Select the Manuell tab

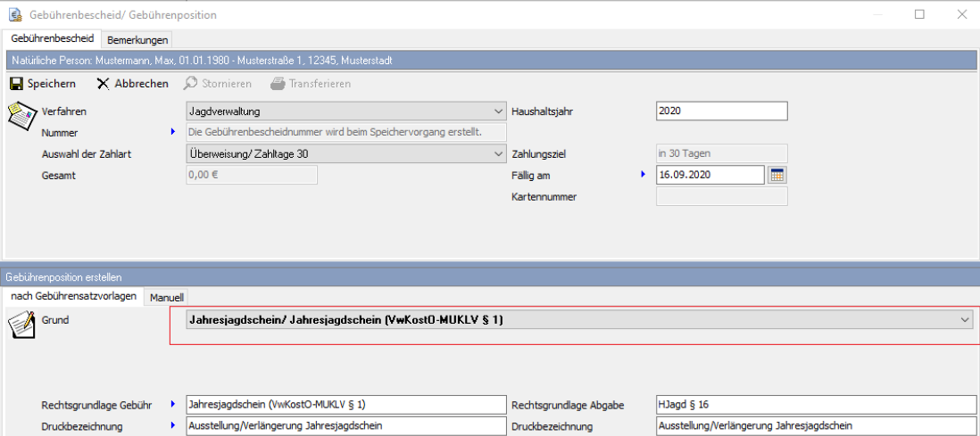click(167, 297)
